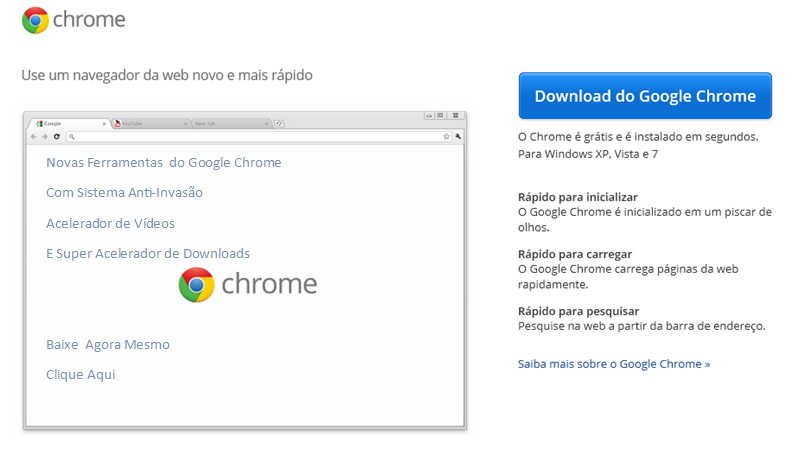The height and width of the screenshot is (451, 795).
Task: Click the Clique Aqui text
Action: click(81, 374)
